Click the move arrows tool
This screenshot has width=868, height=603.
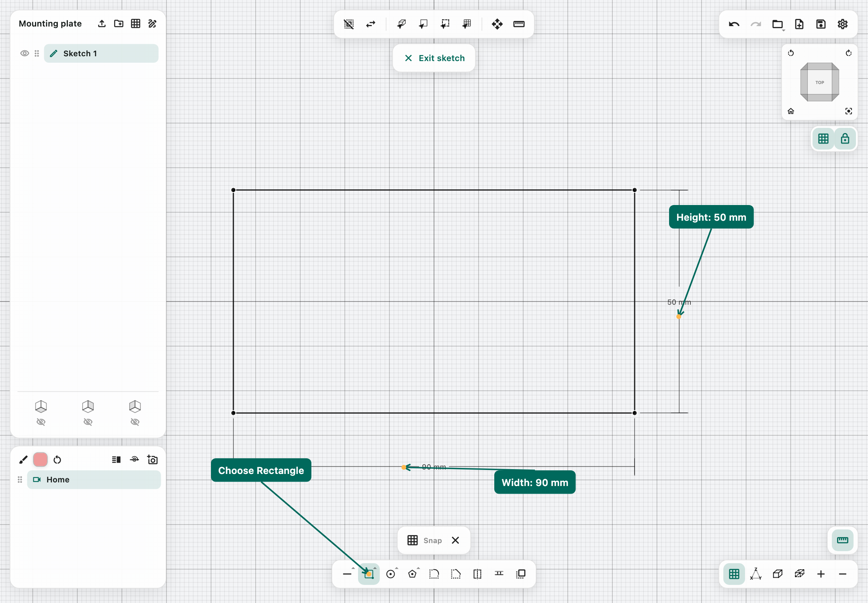tap(497, 24)
